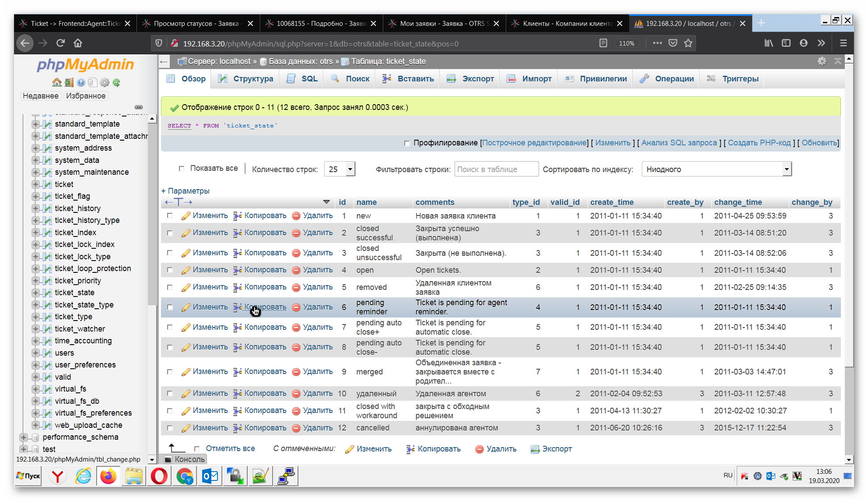
Task: Open the Экспорт tab
Action: pyautogui.click(x=470, y=79)
